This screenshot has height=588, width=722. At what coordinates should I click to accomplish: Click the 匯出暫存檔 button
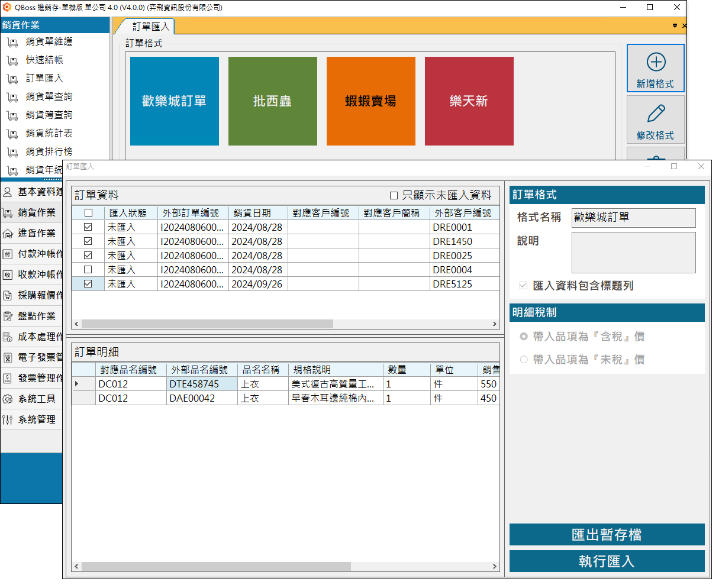point(607,535)
